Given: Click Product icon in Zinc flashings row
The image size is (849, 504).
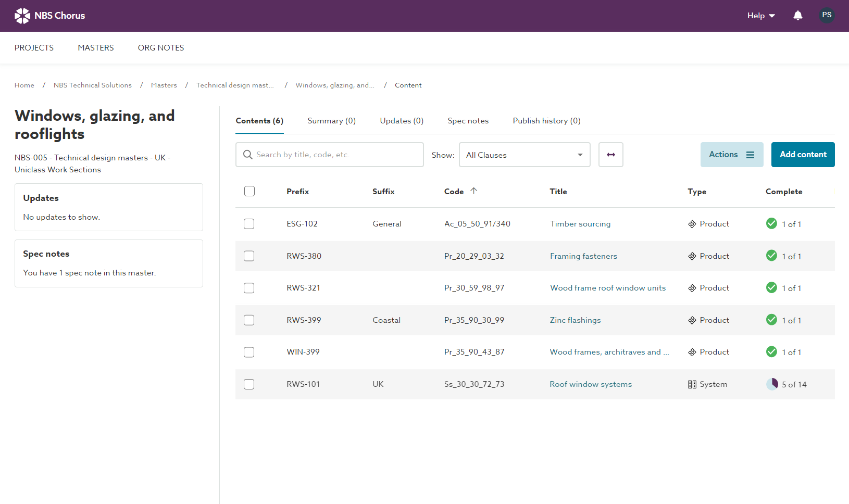Looking at the screenshot, I should click(692, 320).
